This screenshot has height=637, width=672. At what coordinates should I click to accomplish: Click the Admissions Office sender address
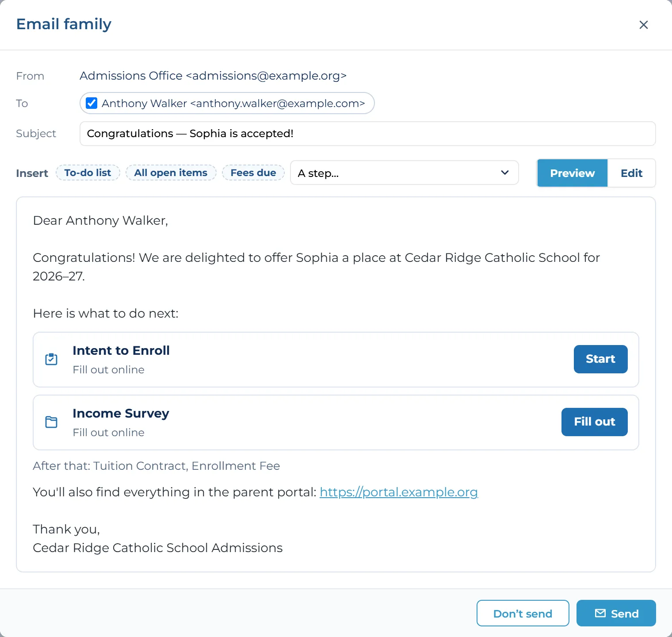213,76
